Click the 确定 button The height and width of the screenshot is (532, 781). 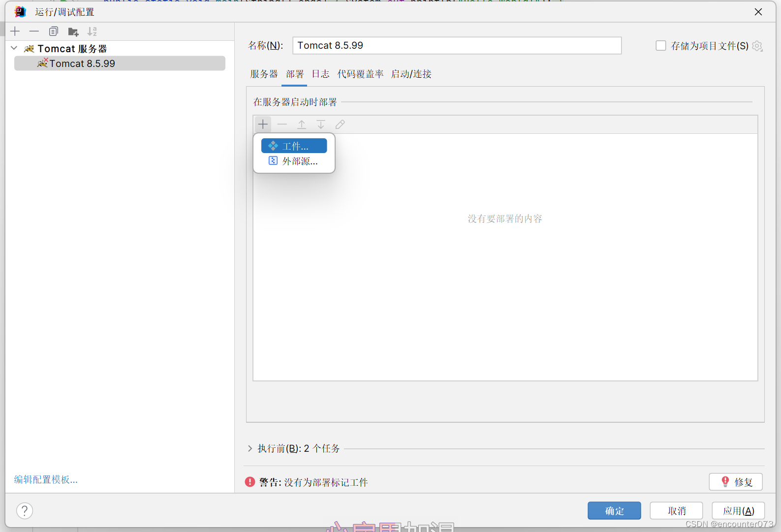click(x=614, y=511)
